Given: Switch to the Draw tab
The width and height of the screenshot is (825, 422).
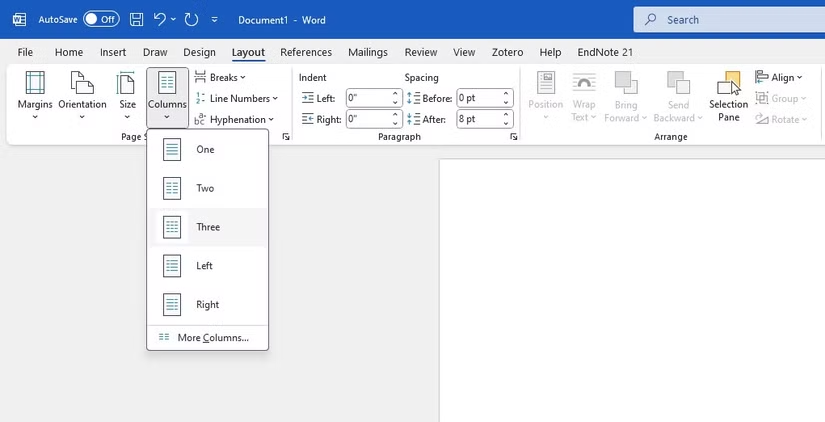Looking at the screenshot, I should (155, 52).
